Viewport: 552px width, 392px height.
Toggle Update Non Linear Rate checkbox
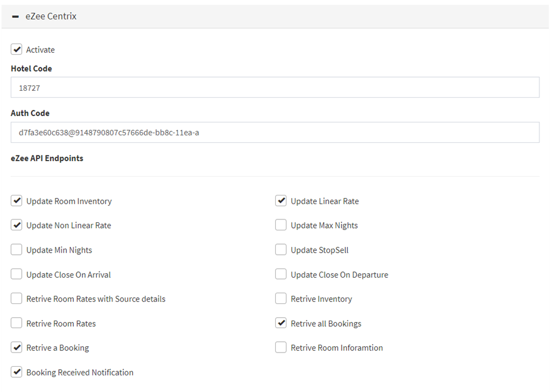coord(17,225)
